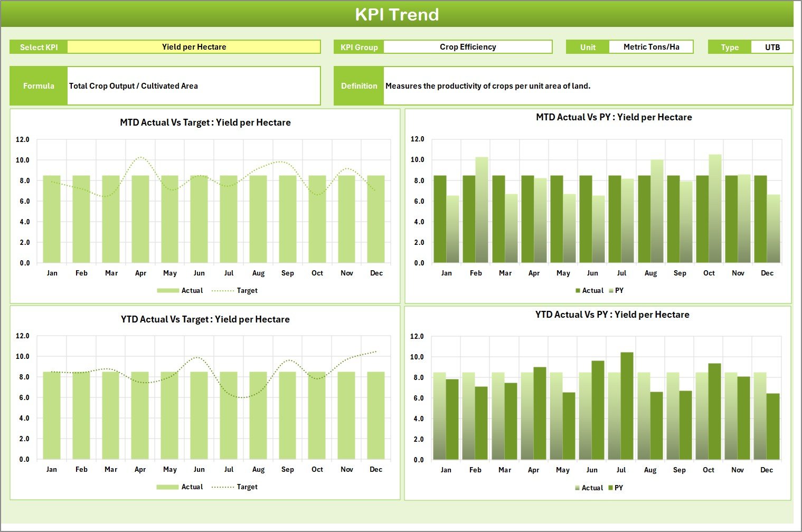Open the KPI Group selector showing Crop Efficiency

[467, 46]
